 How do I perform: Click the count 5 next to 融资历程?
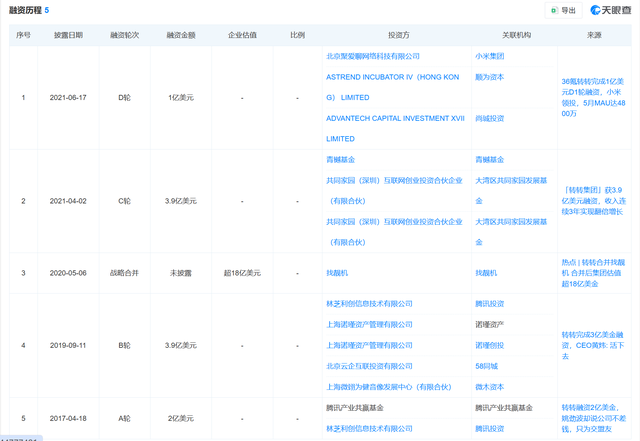(x=47, y=10)
